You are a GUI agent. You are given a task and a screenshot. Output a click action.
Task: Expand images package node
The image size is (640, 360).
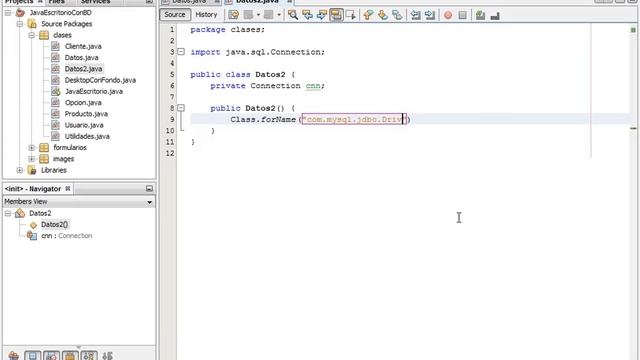(x=31, y=159)
